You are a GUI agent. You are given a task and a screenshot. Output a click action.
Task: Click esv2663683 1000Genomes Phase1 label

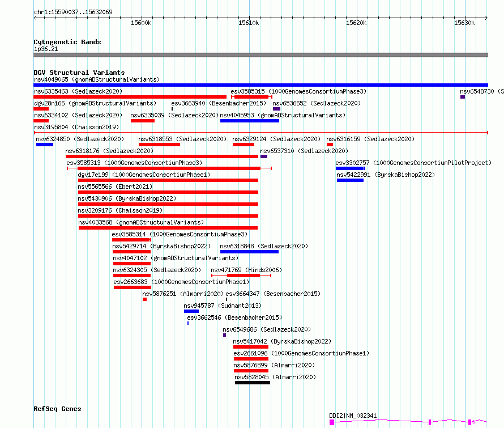tap(181, 282)
